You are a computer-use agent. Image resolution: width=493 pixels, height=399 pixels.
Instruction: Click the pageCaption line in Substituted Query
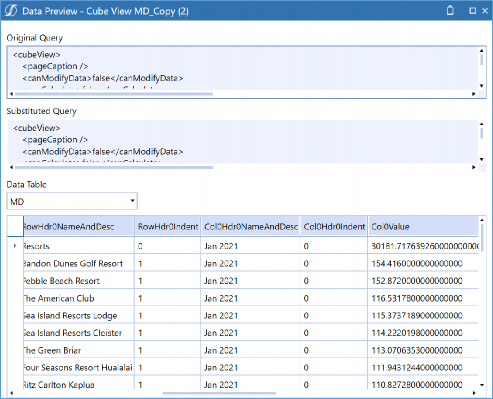[55, 139]
